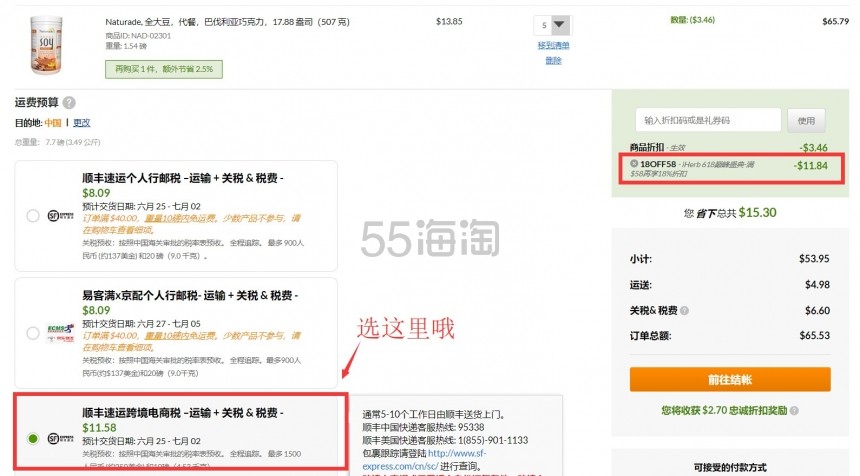This screenshot has width=860, height=476.
Task: Select the 易客满x京配个人行邮税 shipping radio button
Action: point(33,333)
